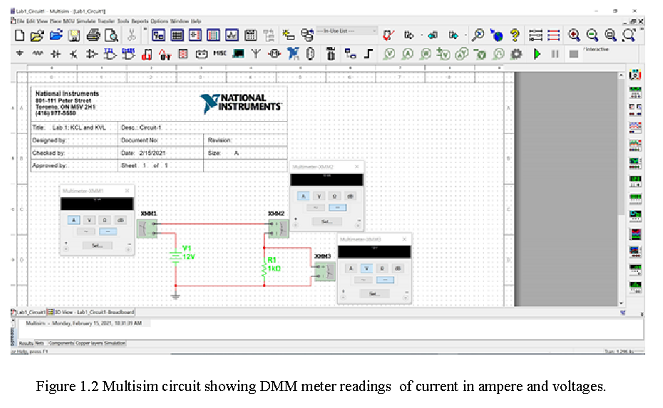Viewport: 663px width, 408px height.
Task: Place a Transistor component
Action: point(74,54)
